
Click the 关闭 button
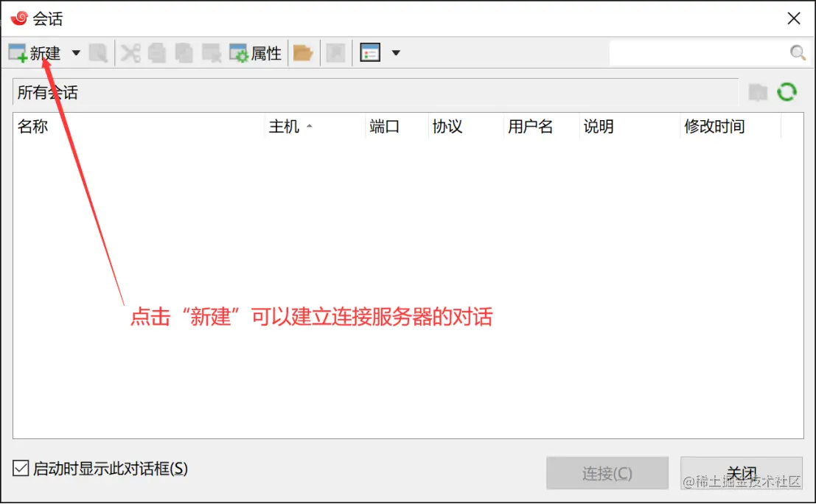click(742, 473)
